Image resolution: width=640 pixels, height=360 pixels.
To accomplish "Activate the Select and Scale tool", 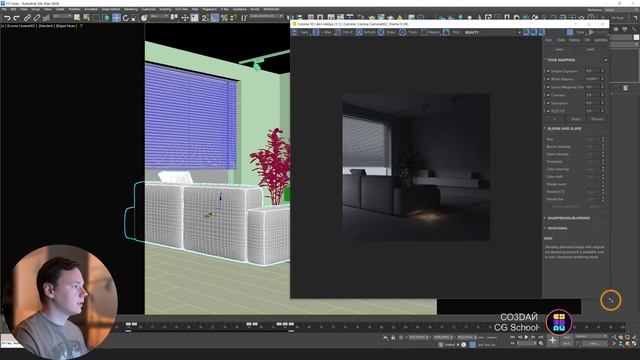I will tap(135, 18).
